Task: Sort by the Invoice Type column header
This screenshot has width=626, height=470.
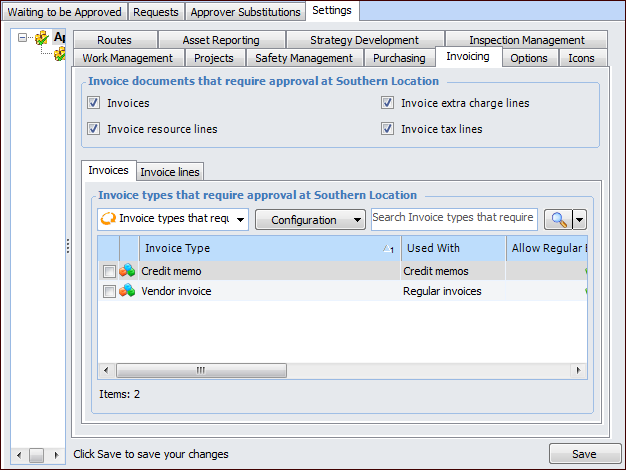Action: coord(260,248)
